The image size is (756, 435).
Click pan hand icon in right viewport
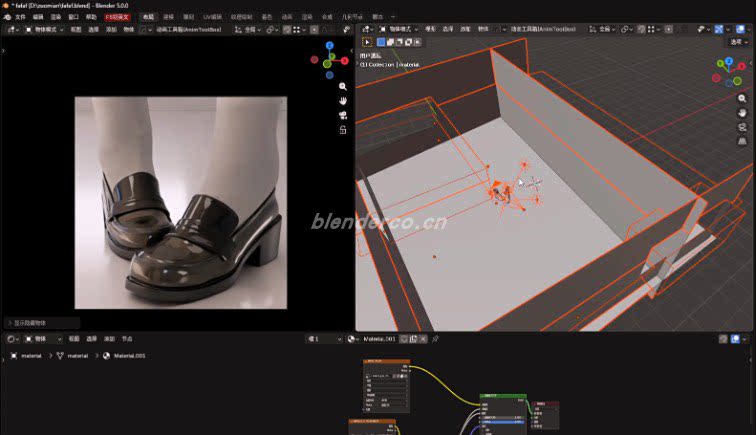tap(742, 113)
